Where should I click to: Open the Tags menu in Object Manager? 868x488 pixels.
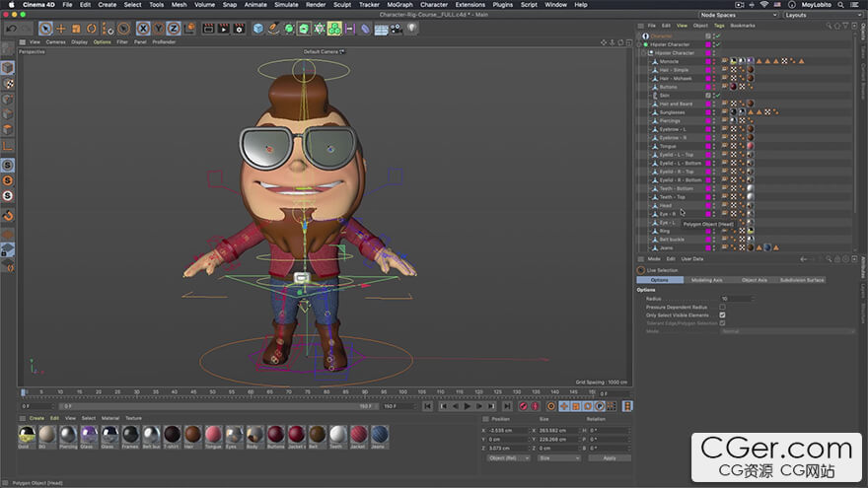(719, 26)
